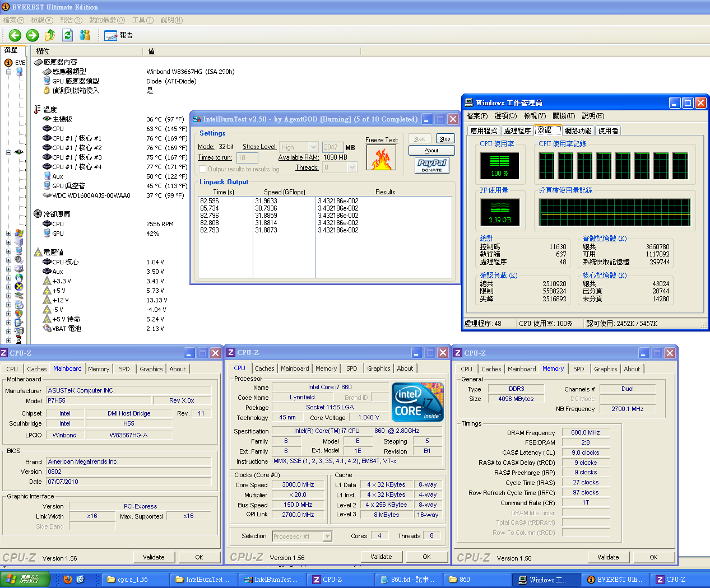Launch Internet Explorer from the quick launch bar
This screenshot has height=588, width=710.
[x=80, y=580]
